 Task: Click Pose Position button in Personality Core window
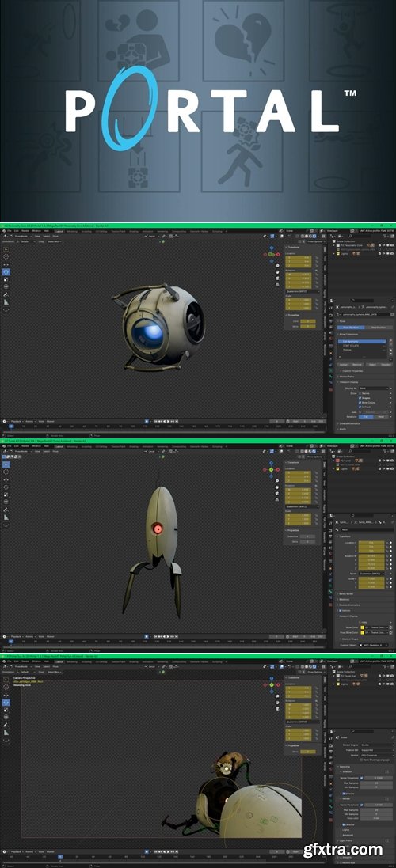point(352,328)
